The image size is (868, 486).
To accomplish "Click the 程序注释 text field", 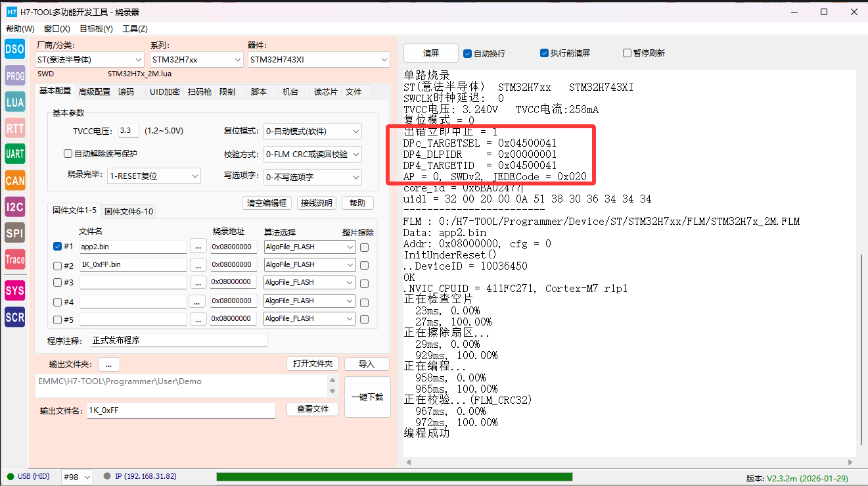I will point(179,341).
